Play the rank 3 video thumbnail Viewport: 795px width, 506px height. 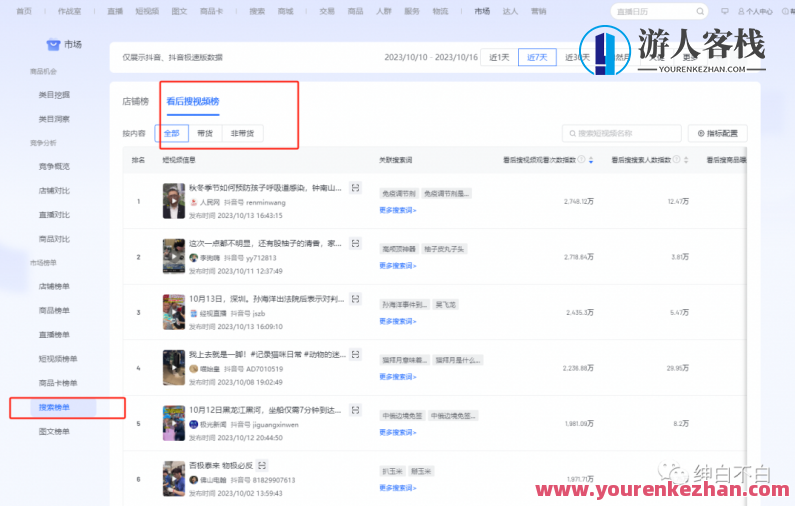pos(173,312)
